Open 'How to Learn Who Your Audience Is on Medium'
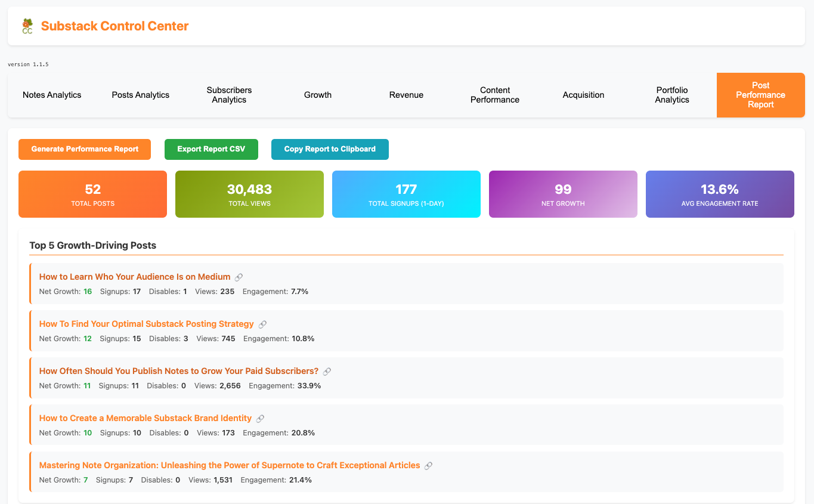The image size is (814, 504). point(135,277)
